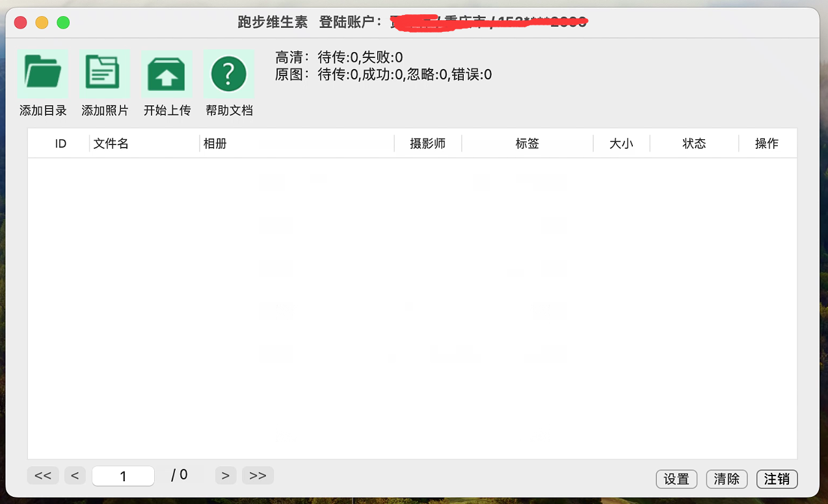Go to previous page with < button
The height and width of the screenshot is (504, 828).
pyautogui.click(x=75, y=475)
